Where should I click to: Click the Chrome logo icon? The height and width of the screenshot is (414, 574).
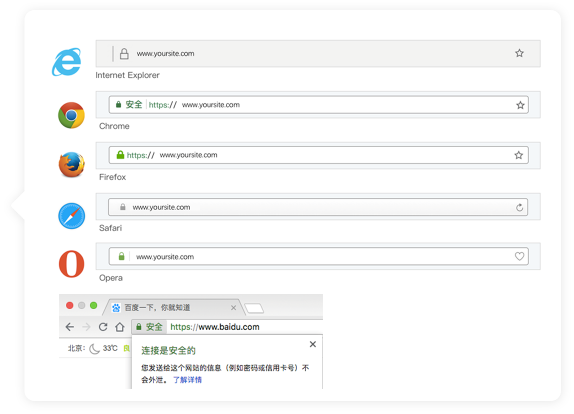click(71, 115)
